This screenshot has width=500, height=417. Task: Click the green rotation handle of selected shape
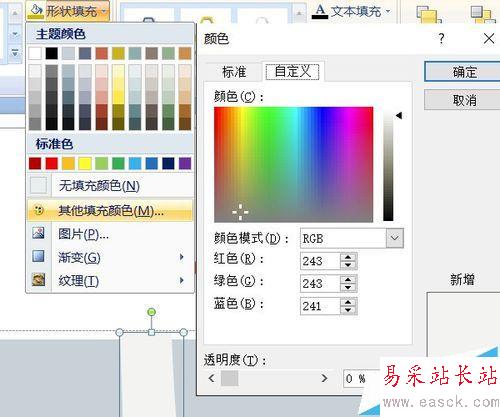pos(151,312)
